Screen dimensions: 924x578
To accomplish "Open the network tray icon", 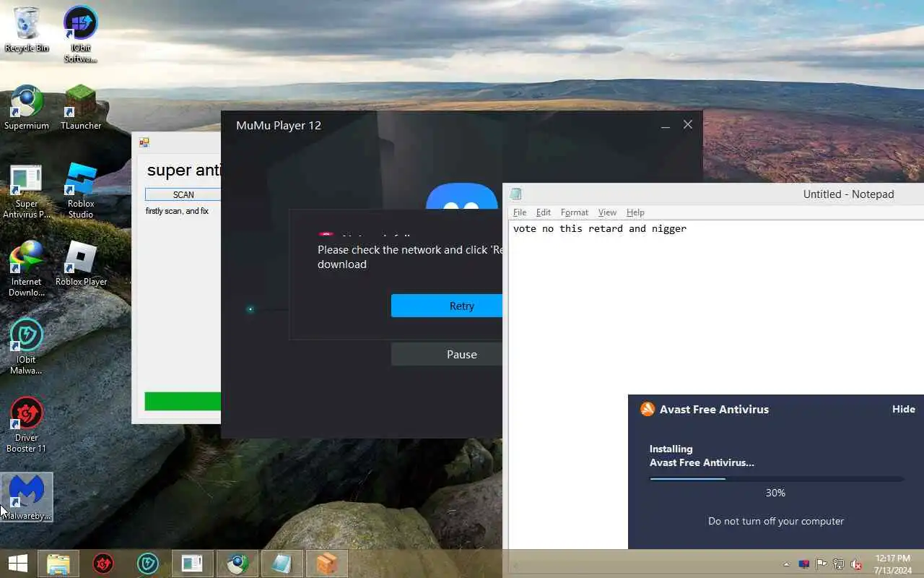I will point(839,564).
